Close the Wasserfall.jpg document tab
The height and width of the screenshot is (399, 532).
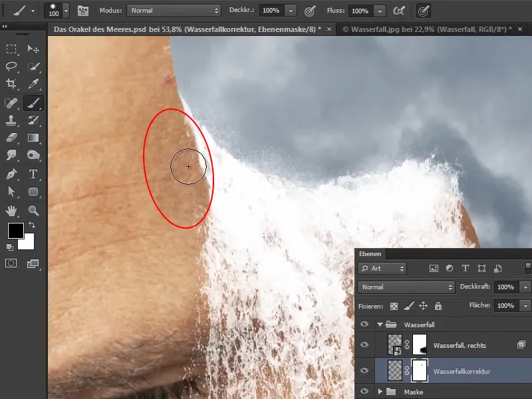tap(520, 29)
